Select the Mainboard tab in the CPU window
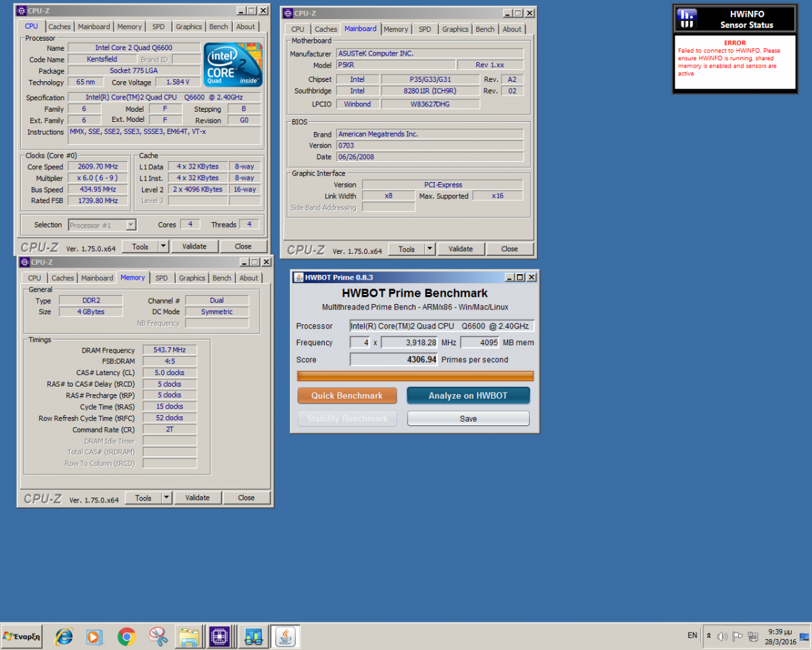The width and height of the screenshot is (812, 650). point(94,27)
